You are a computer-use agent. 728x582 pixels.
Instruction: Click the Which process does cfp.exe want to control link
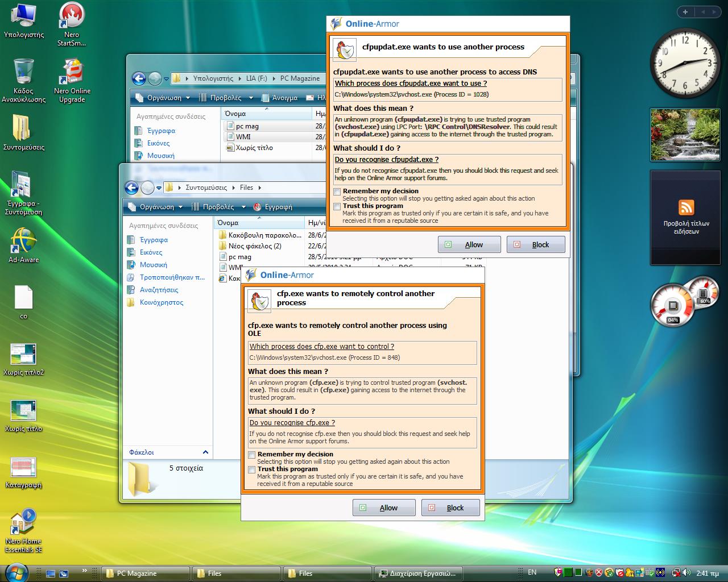tap(322, 347)
